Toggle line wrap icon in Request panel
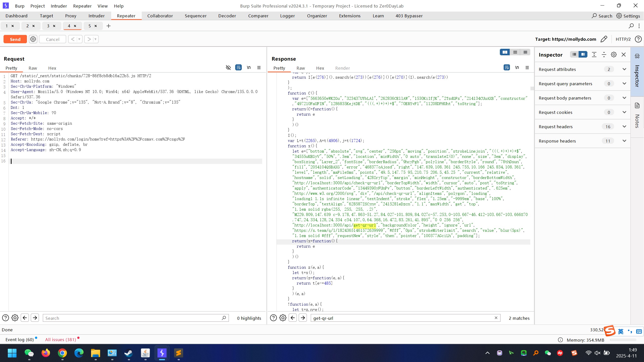The image size is (644, 362). pyautogui.click(x=238, y=67)
